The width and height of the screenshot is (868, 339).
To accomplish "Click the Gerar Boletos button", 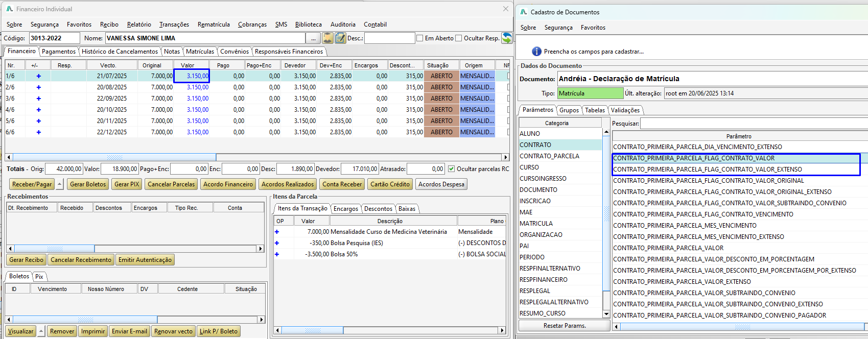I will [x=88, y=184].
